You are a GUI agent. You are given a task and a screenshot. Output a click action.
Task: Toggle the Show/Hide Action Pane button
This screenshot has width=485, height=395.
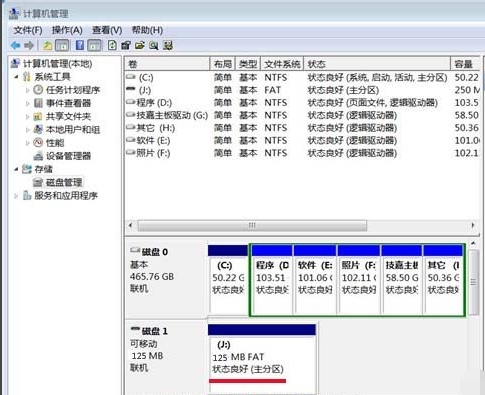click(94, 45)
